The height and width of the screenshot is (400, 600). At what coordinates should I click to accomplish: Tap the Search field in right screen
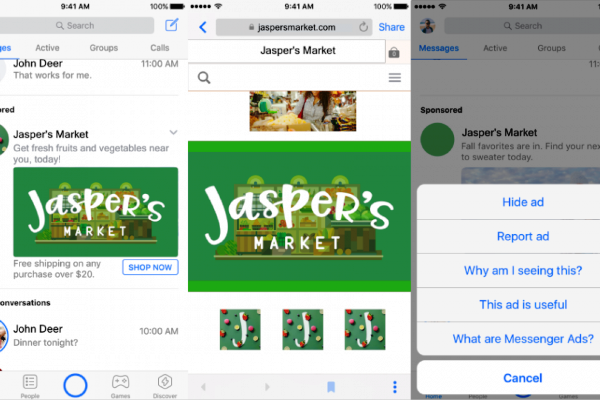coord(522,26)
